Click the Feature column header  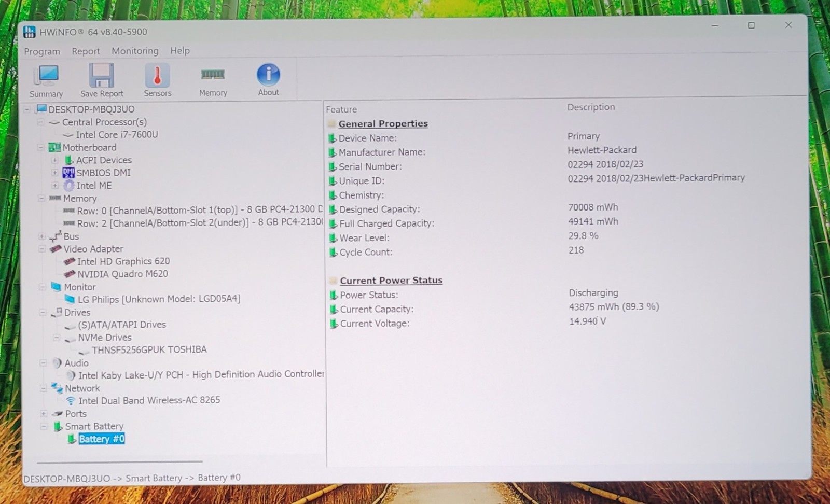tap(341, 109)
